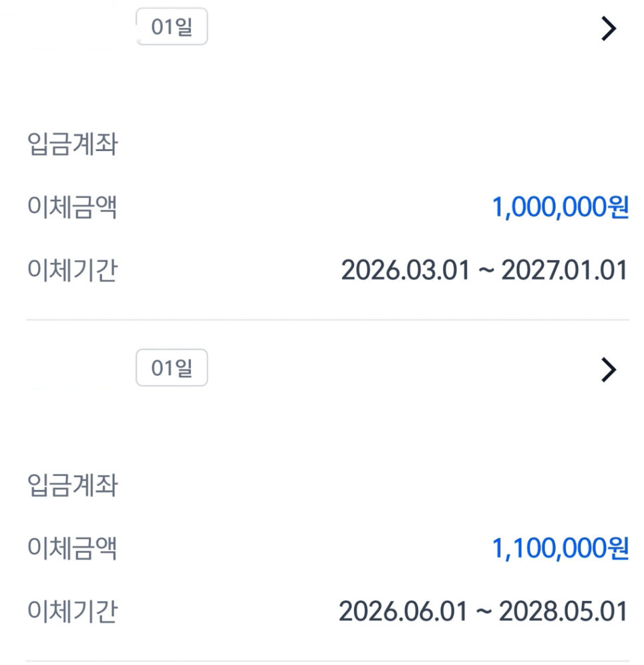Click the tilde between 2026.03.01 and 2027.01.01
Screen dimensions: 644x665
point(486,271)
